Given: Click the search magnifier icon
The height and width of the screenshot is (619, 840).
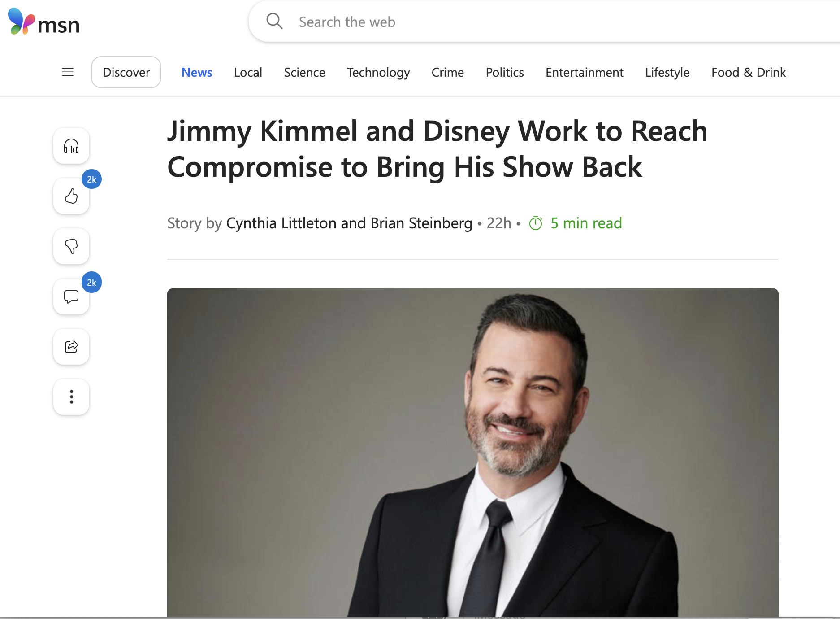Looking at the screenshot, I should (274, 21).
